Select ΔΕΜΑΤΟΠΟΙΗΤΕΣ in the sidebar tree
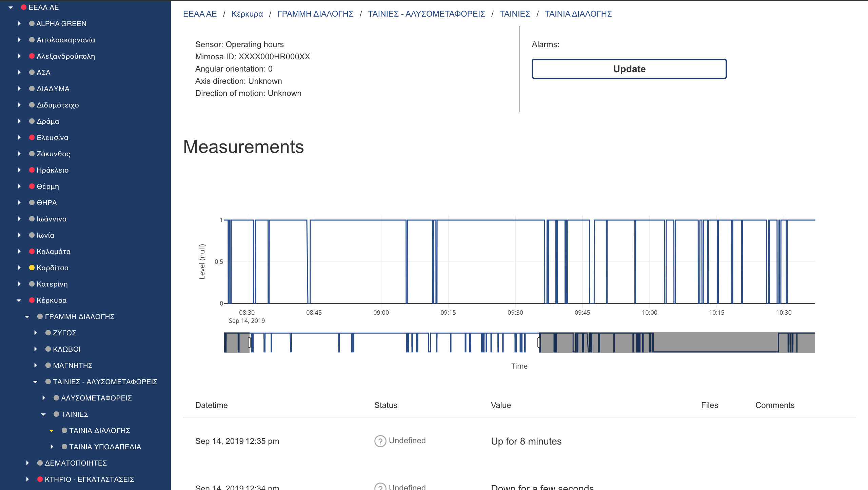Viewport: 868px width, 490px height. (76, 463)
